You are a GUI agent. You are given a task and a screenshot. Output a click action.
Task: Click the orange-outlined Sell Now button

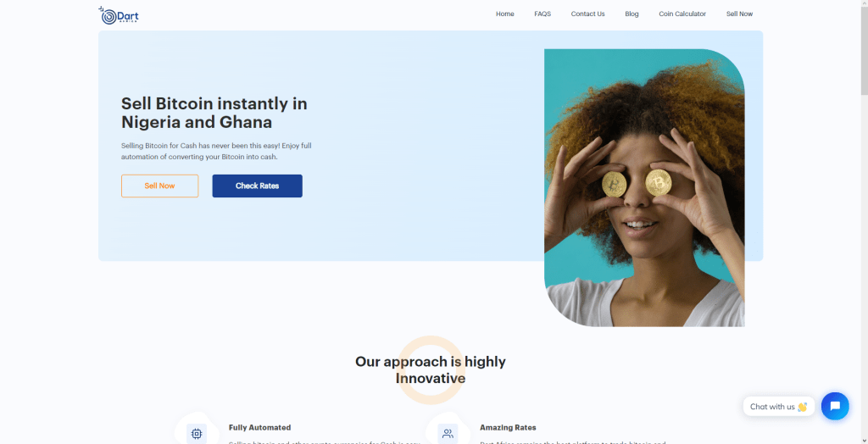point(160,186)
